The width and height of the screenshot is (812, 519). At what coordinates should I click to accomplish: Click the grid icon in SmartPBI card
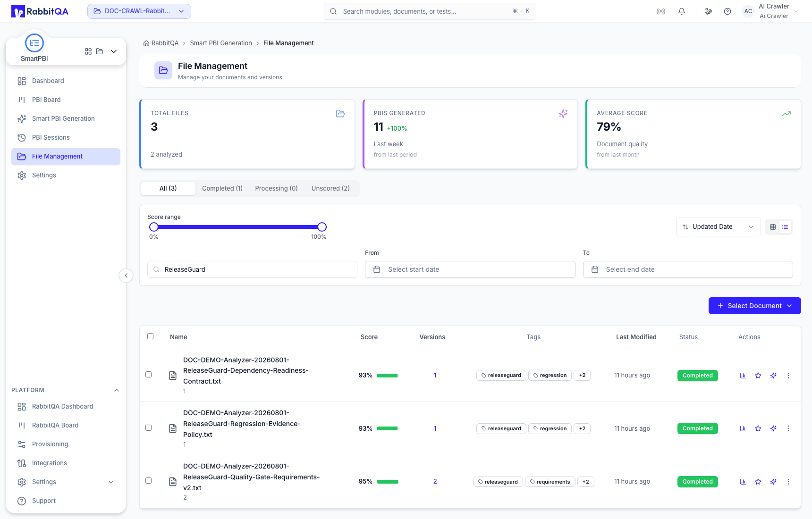88,51
